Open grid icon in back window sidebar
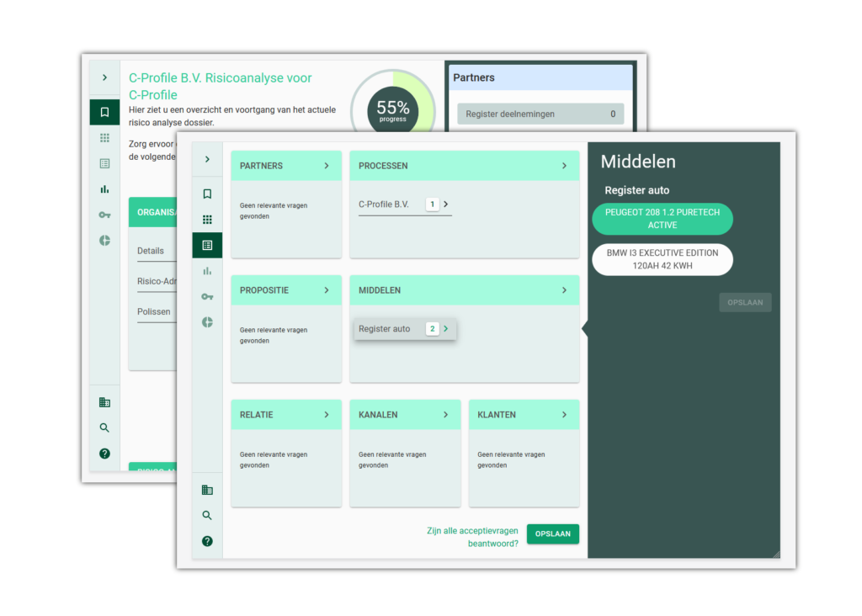 pyautogui.click(x=104, y=138)
